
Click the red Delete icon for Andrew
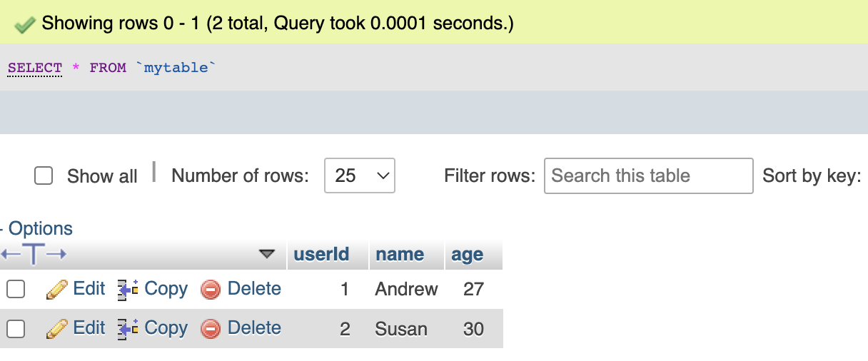[211, 290]
